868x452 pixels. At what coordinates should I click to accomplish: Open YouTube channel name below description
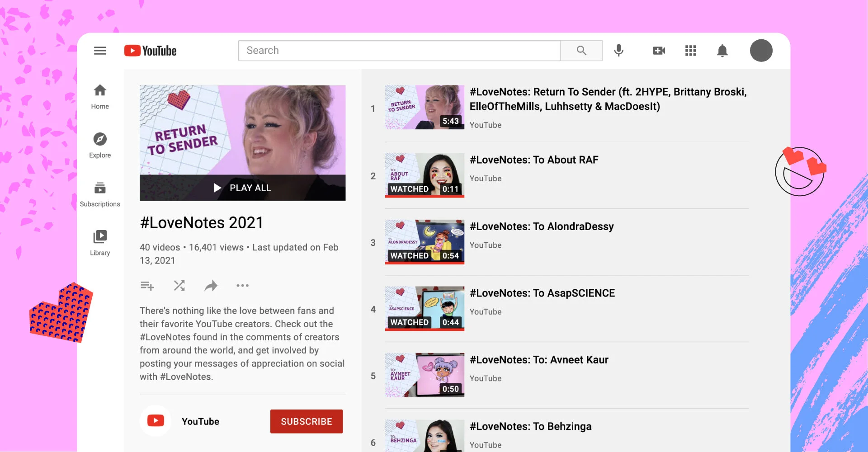tap(200, 421)
